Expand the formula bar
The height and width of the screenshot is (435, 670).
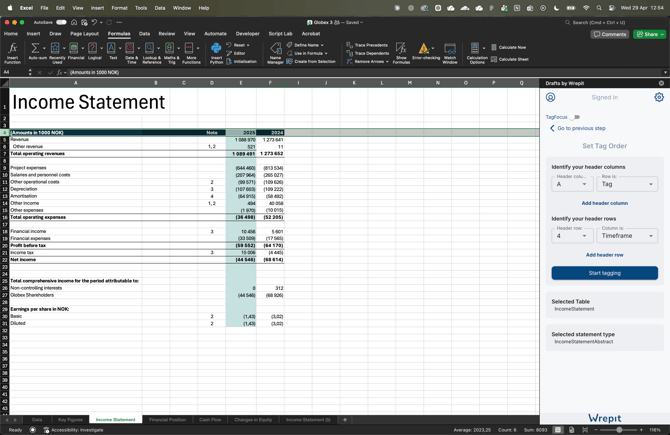click(x=665, y=72)
